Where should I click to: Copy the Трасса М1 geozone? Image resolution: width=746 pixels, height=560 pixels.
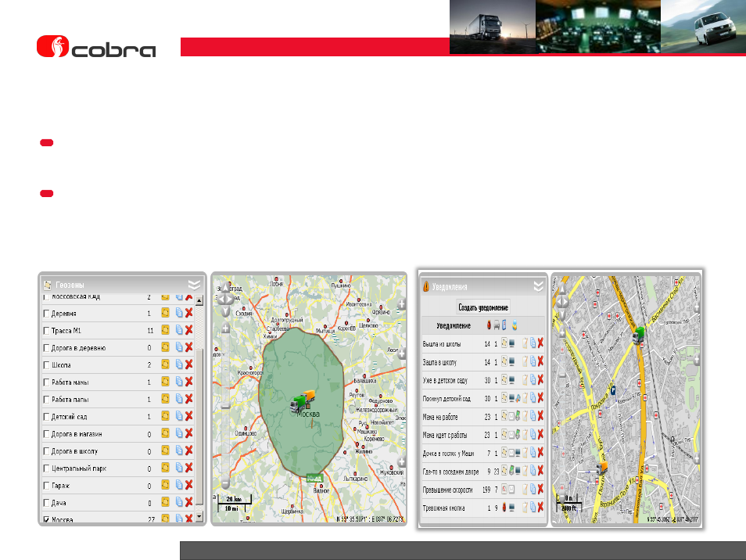(x=179, y=330)
